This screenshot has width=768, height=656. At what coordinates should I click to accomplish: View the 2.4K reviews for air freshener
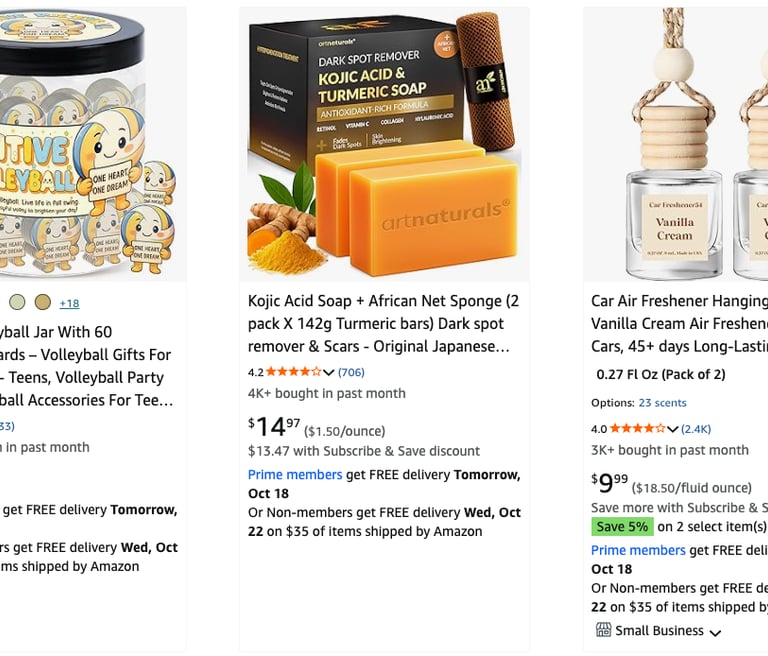(x=696, y=429)
